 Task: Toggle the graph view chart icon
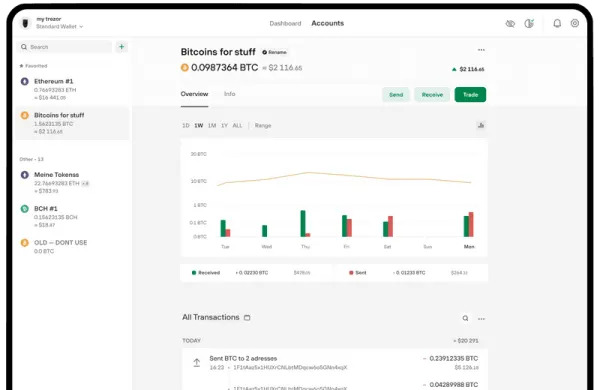[481, 125]
